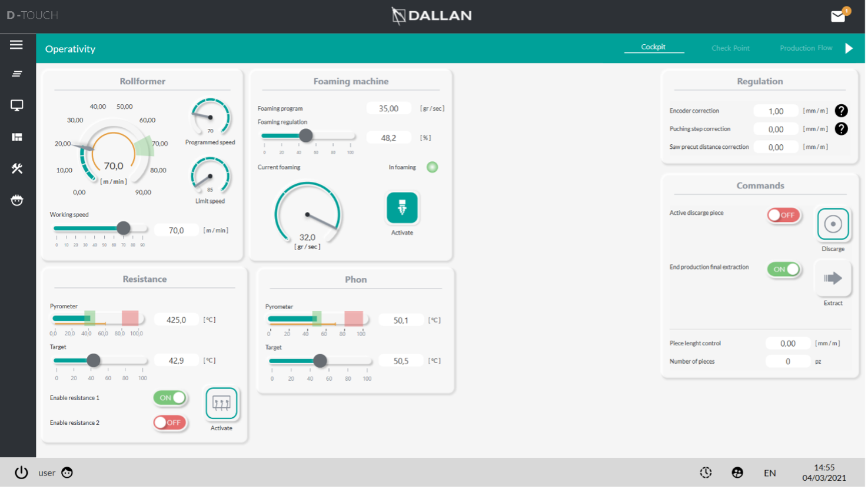Open the dashboard layout icon in sidebar
This screenshot has height=489, width=868.
tap(16, 137)
